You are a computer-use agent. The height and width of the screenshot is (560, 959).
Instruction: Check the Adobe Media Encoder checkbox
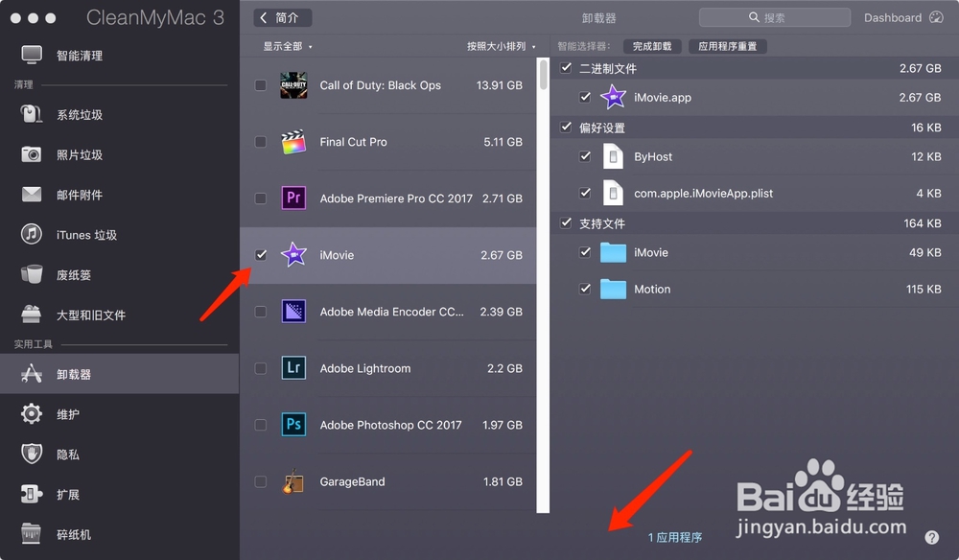(261, 312)
